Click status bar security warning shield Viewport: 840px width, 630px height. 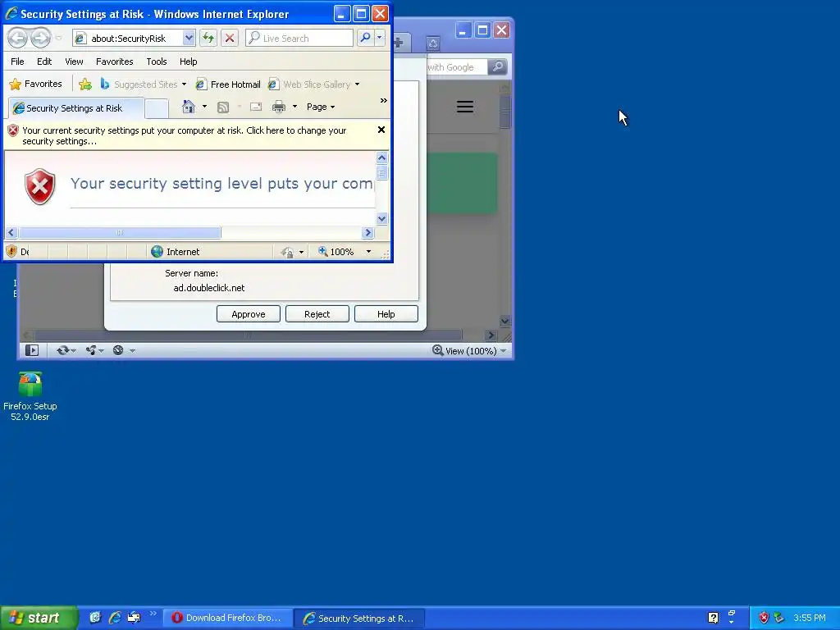click(x=11, y=251)
